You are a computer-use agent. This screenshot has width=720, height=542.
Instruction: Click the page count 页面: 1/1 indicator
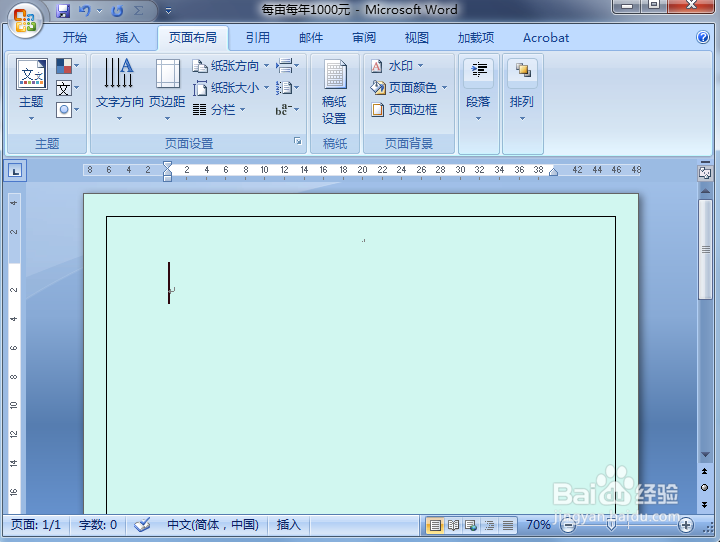[x=36, y=525]
